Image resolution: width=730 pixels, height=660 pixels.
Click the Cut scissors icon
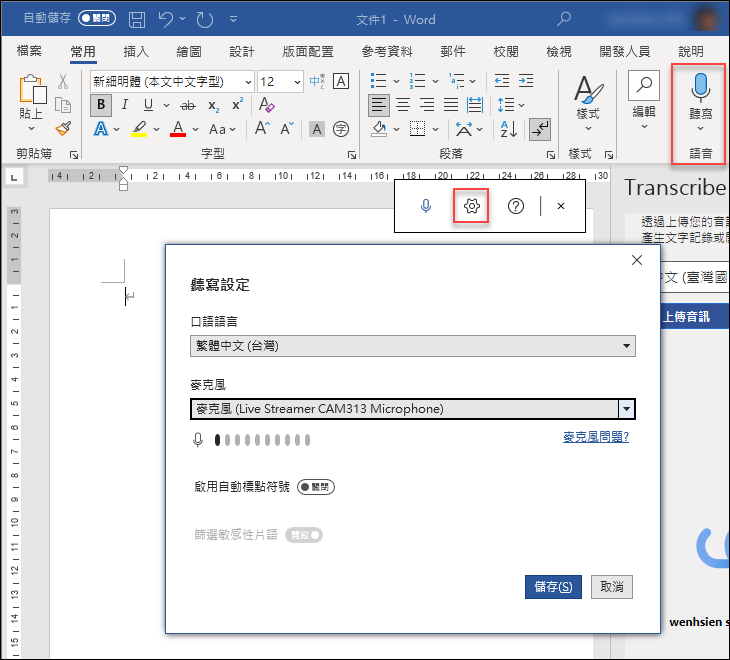[x=63, y=81]
